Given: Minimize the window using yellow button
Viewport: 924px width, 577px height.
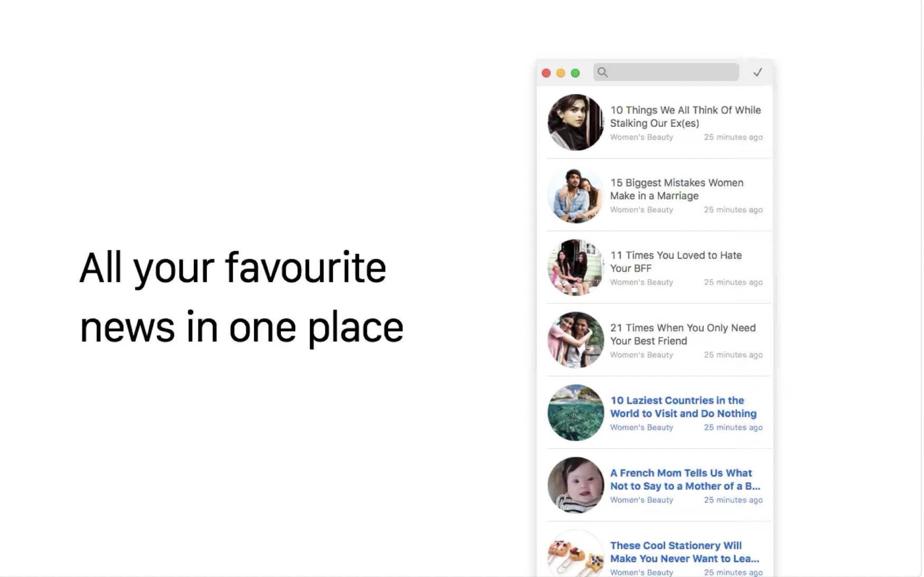Looking at the screenshot, I should 561,73.
